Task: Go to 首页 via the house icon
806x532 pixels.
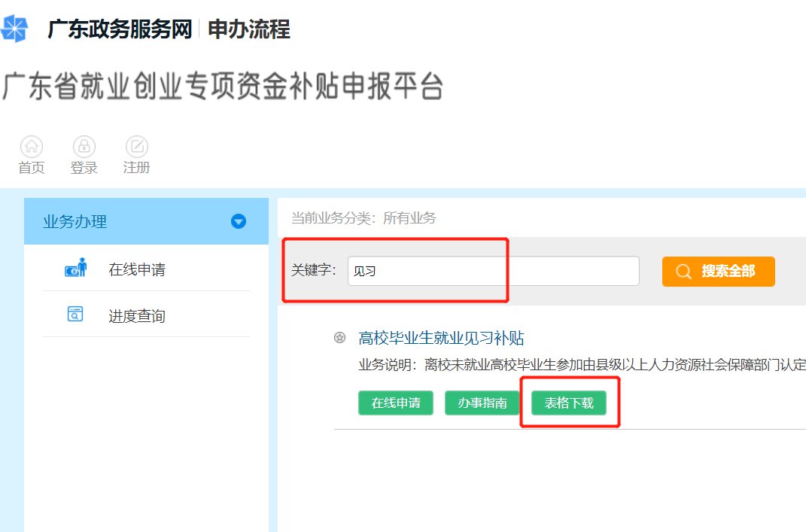Action: coord(32,147)
